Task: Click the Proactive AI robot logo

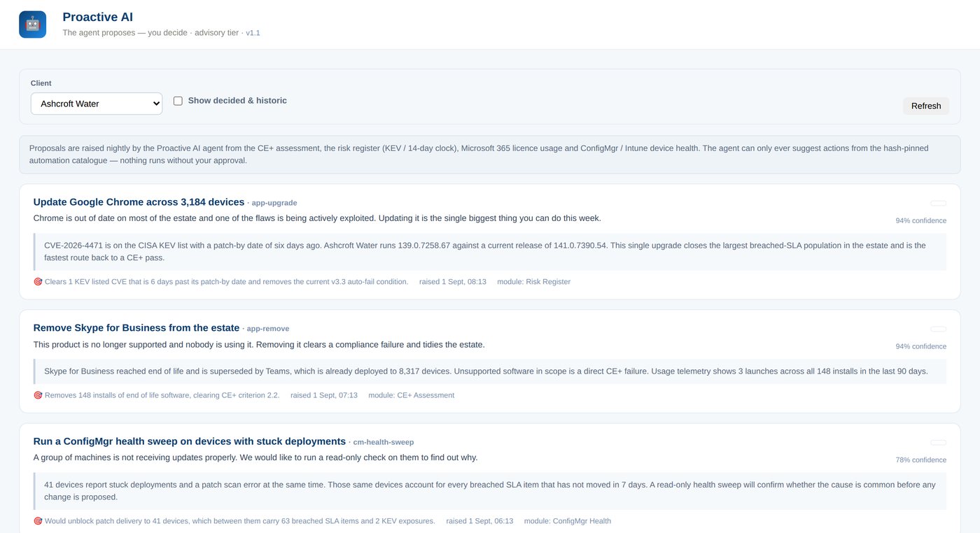Action: pyautogui.click(x=32, y=24)
